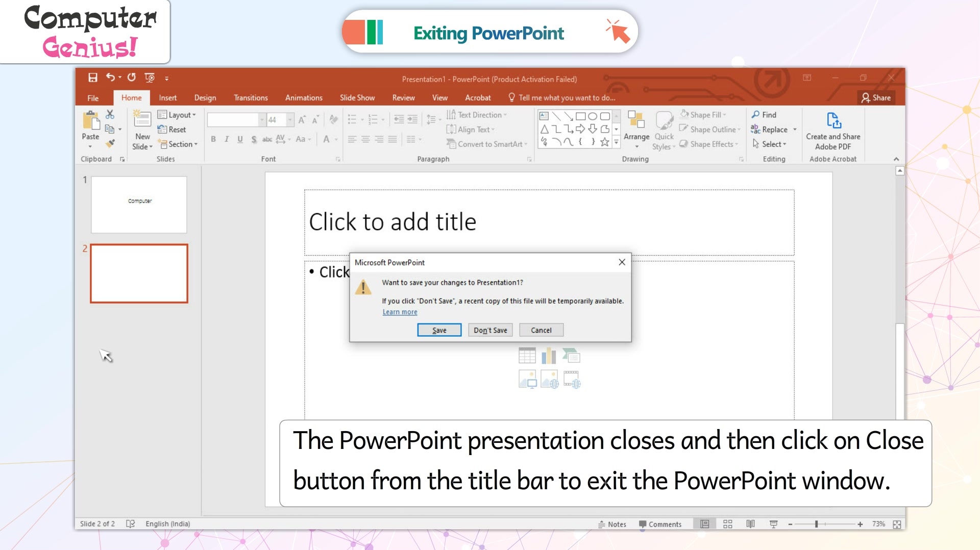This screenshot has width=980, height=550.
Task: Select slide 1 thumbnail labeled Computer
Action: coord(139,205)
